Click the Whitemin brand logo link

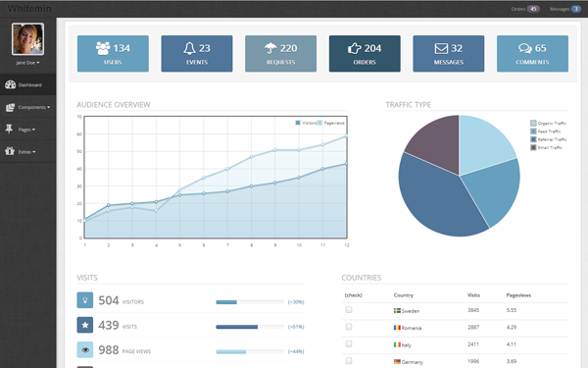pos(29,8)
